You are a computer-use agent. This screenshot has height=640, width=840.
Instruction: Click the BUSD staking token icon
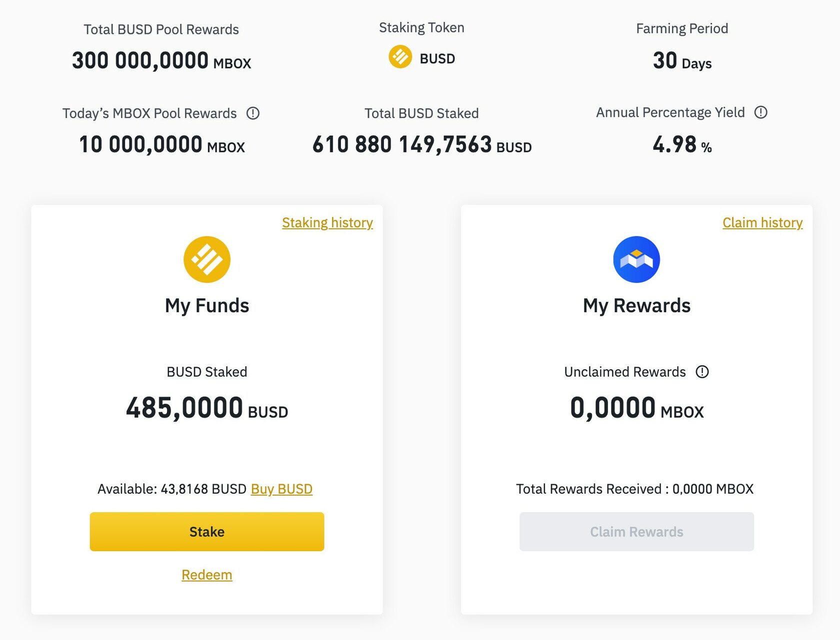pyautogui.click(x=400, y=57)
